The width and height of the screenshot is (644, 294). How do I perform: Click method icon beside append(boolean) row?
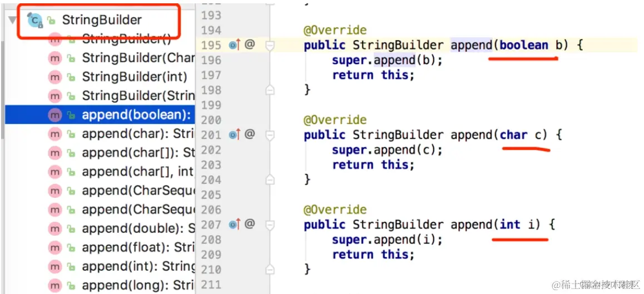[55, 116]
